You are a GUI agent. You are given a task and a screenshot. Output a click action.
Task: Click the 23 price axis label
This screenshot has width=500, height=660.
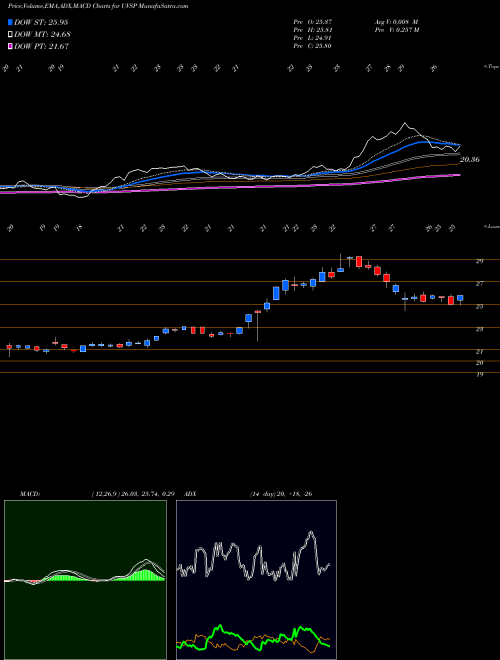[x=479, y=329]
